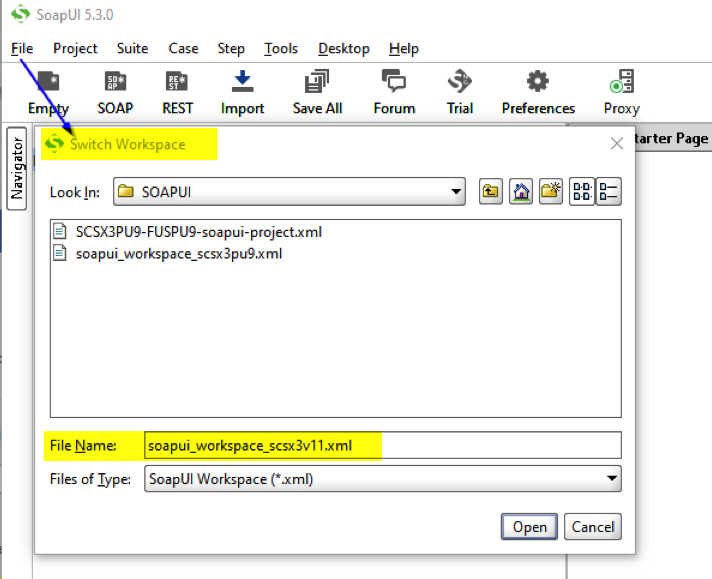Open Preferences gear icon
This screenshot has width=712, height=579.
(x=538, y=81)
